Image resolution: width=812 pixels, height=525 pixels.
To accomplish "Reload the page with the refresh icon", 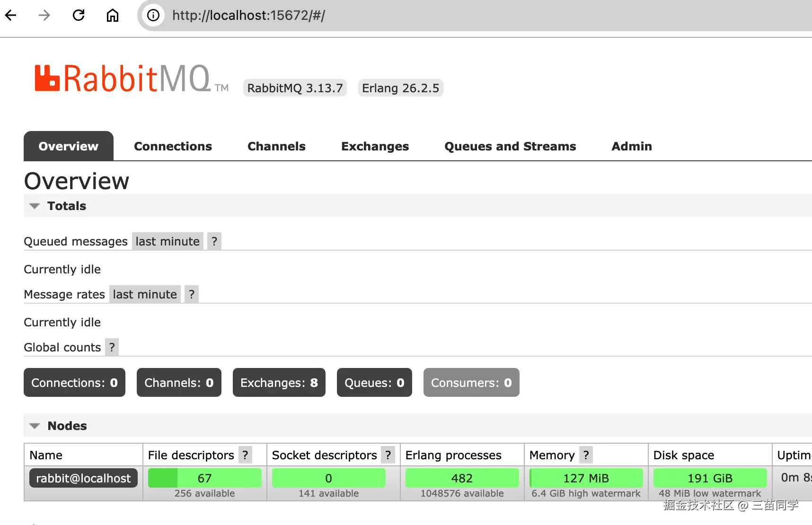I will (x=79, y=16).
